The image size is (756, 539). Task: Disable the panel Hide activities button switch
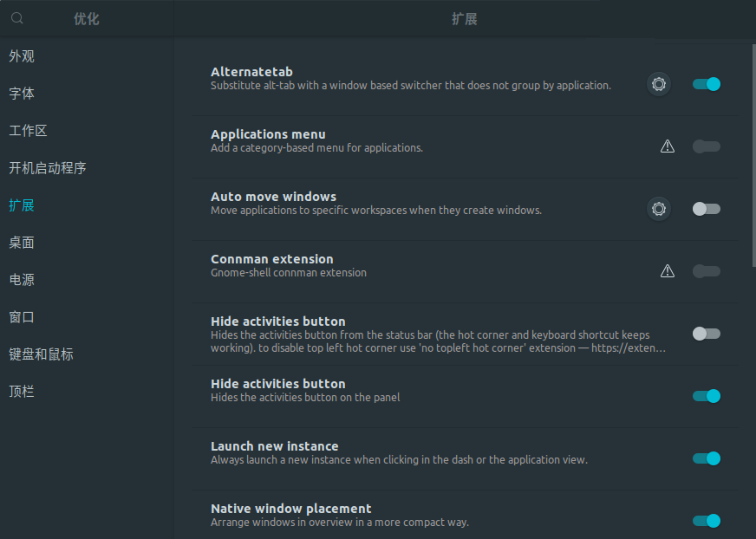(x=707, y=396)
